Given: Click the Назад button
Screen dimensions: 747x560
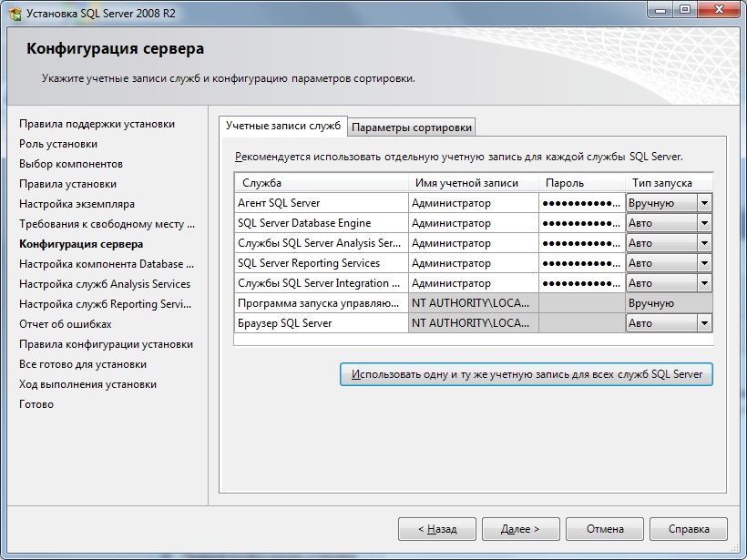Looking at the screenshot, I should click(x=437, y=529).
